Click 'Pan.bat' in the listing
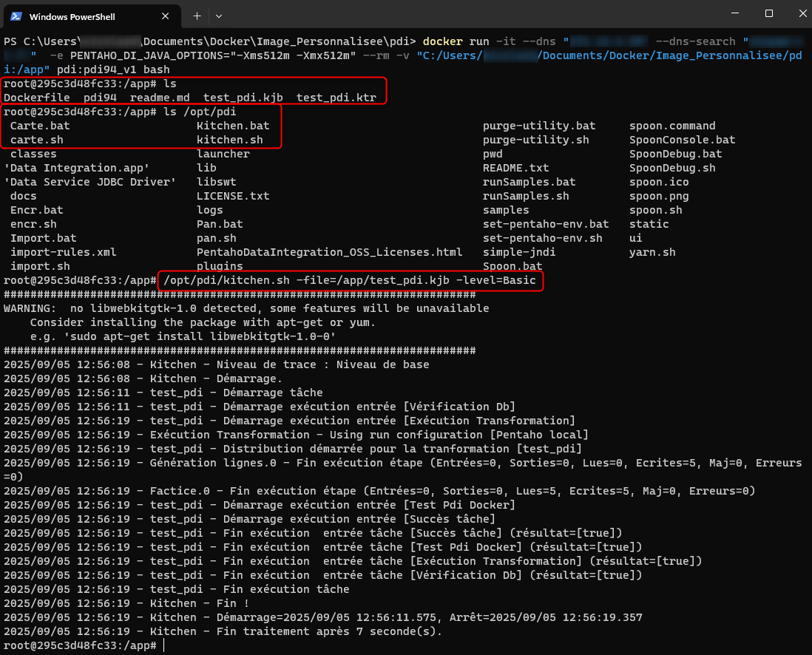Viewport: 812px width, 655px height. 220,224
